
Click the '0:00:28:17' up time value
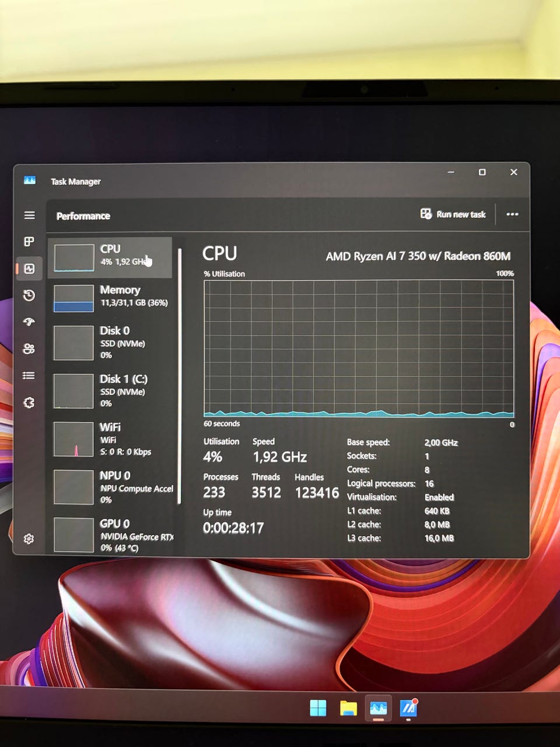click(x=233, y=528)
